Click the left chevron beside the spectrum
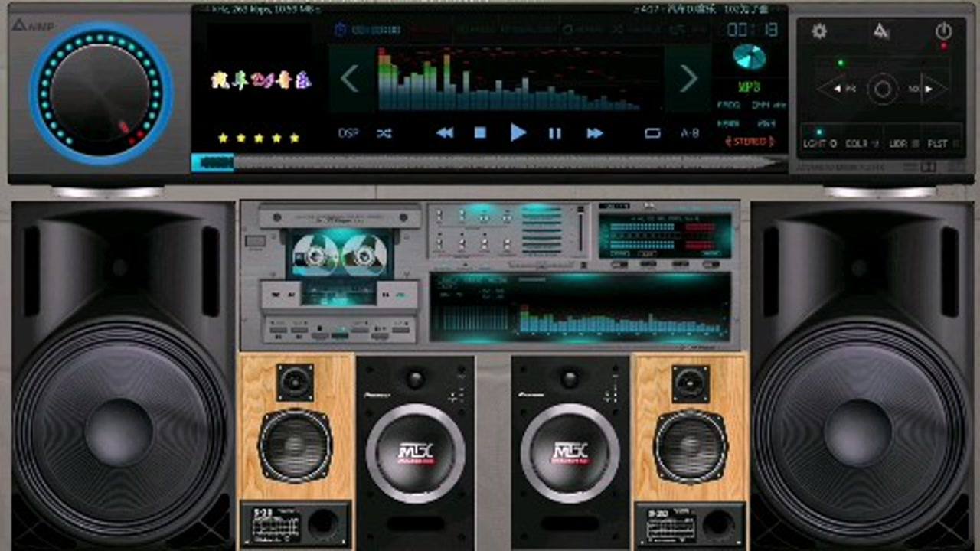Screen dimensions: 980x551 point(349,78)
